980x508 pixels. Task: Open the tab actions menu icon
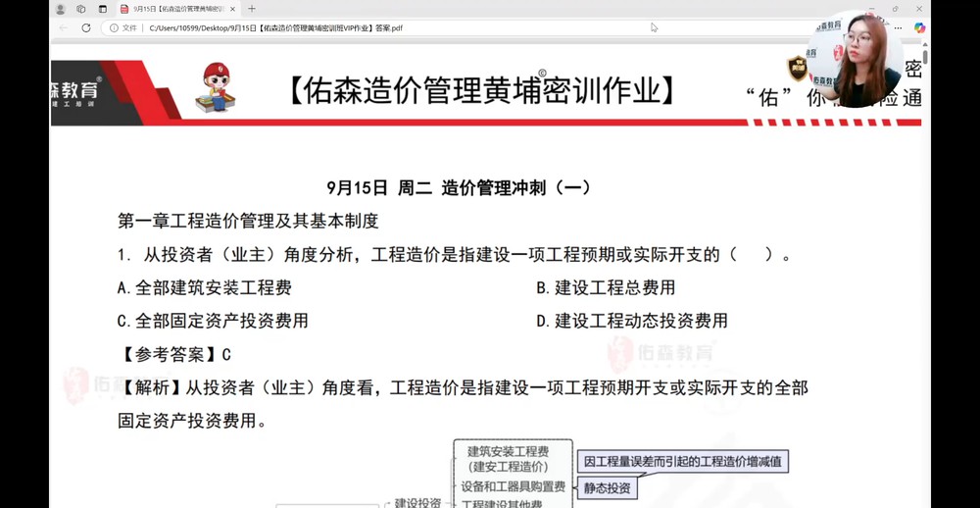point(103,9)
